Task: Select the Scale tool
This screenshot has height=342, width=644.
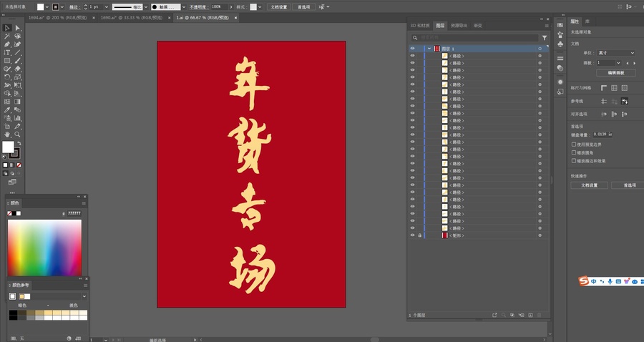Action: [x=18, y=77]
